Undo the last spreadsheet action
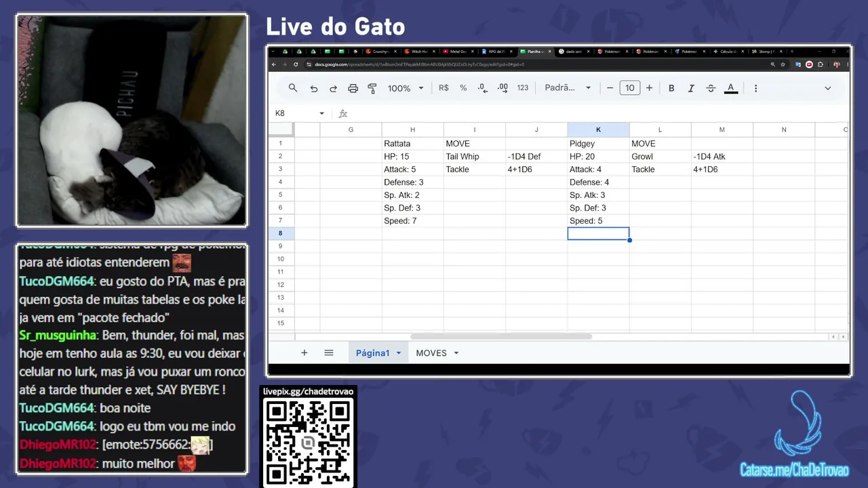The height and width of the screenshot is (488, 868). coord(313,88)
